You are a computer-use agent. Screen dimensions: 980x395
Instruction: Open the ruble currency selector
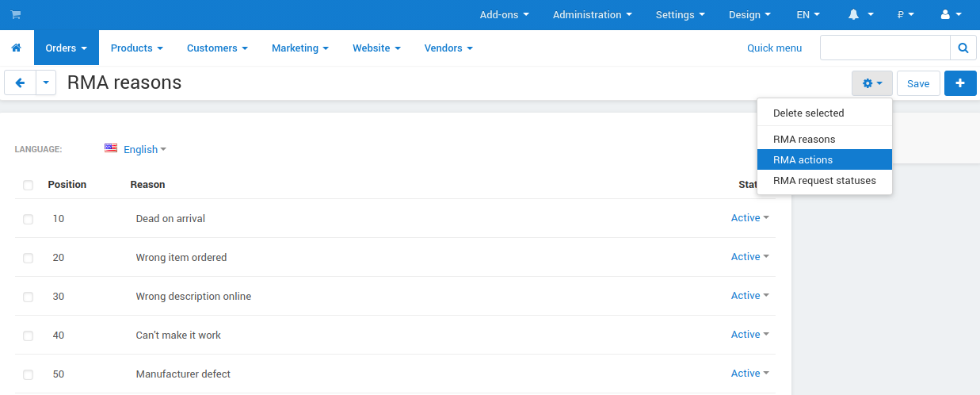[x=906, y=14]
